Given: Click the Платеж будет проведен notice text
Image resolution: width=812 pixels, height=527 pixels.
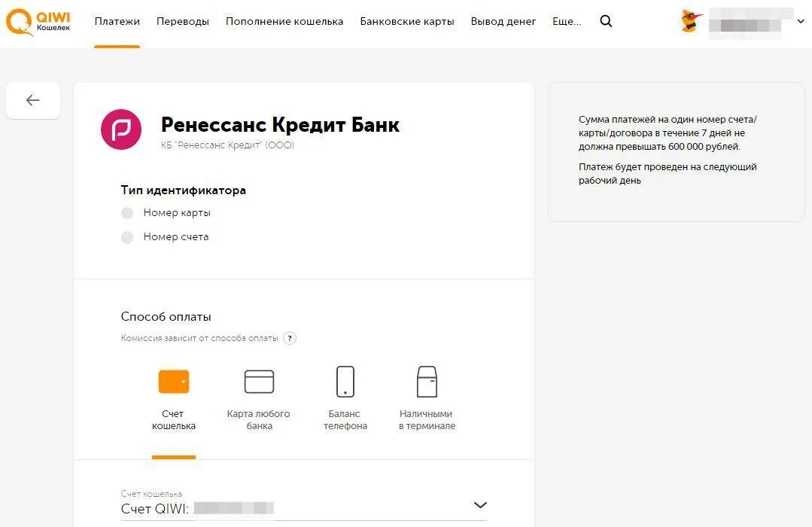Looking at the screenshot, I should click(668, 174).
